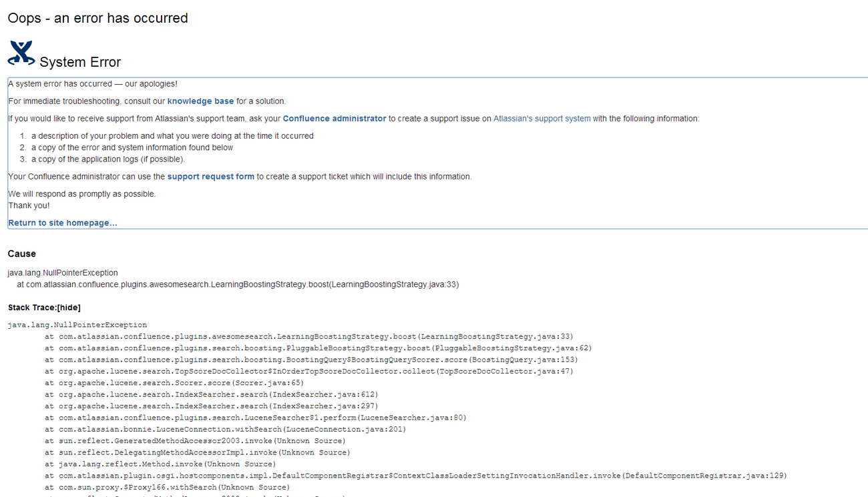Viewport: 868px width, 497px height.
Task: Click the Confluence logo icon beside System Error
Action: pyautogui.click(x=21, y=53)
